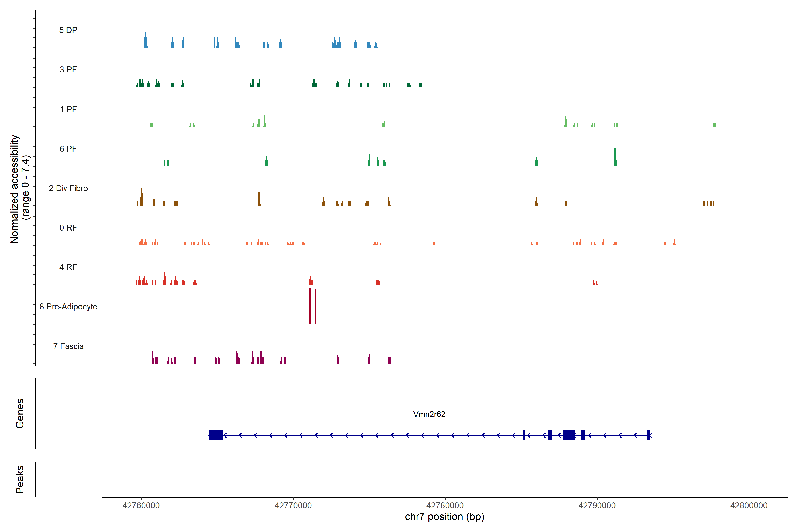
Task: Click the 0 RF track label
Action: [x=68, y=228]
